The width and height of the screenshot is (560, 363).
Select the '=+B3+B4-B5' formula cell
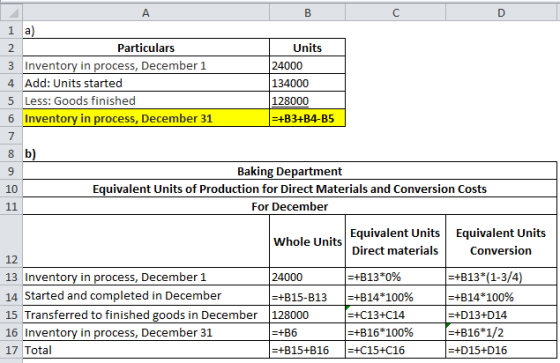[x=308, y=118]
